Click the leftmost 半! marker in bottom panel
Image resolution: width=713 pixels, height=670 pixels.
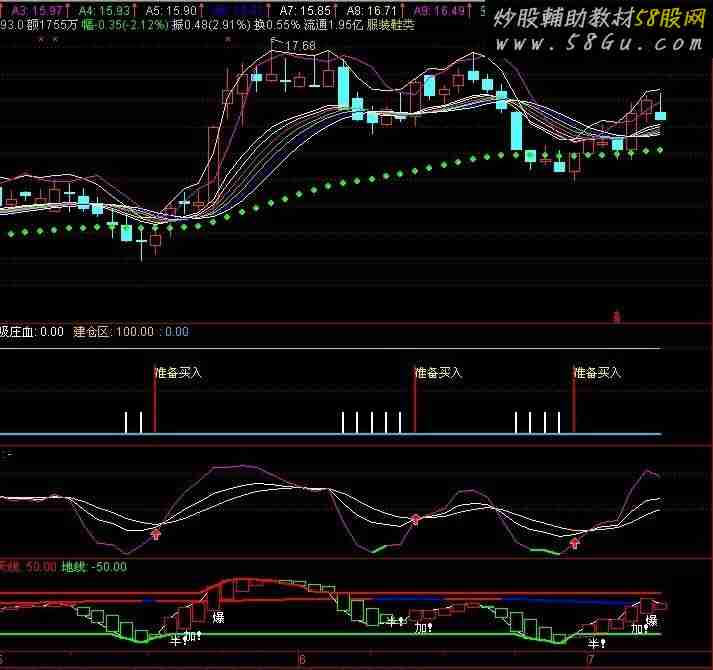[178, 640]
